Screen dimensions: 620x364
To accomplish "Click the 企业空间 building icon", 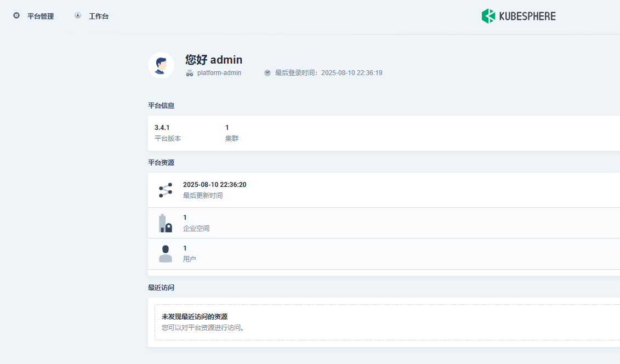I will pos(166,223).
